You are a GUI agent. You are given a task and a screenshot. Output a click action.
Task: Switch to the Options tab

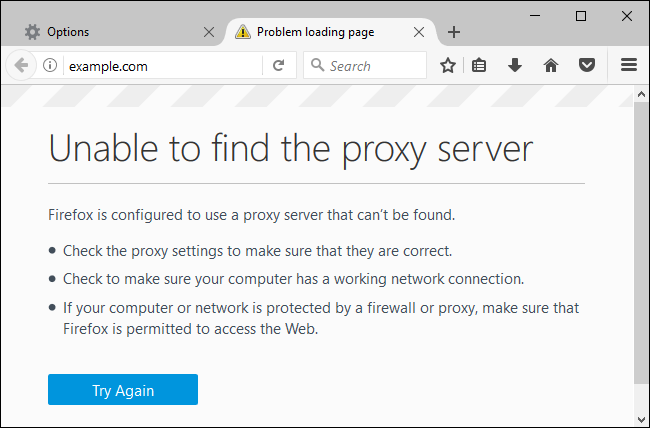(110, 32)
